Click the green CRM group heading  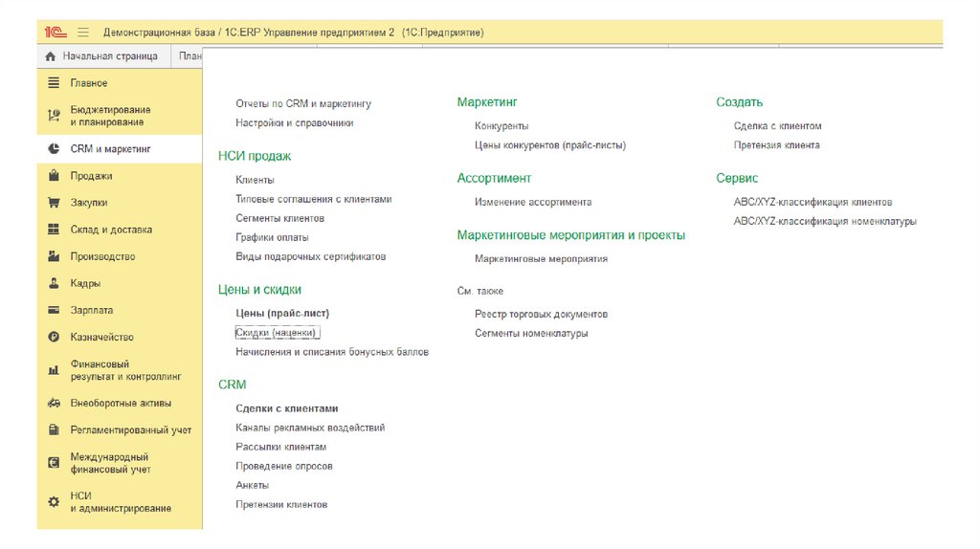pos(232,384)
